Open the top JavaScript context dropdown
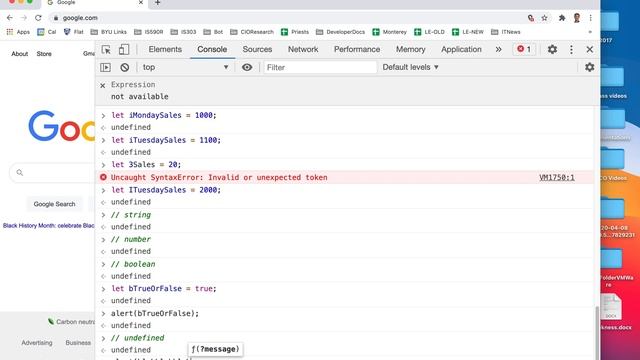The height and width of the screenshot is (360, 640). coord(185,67)
